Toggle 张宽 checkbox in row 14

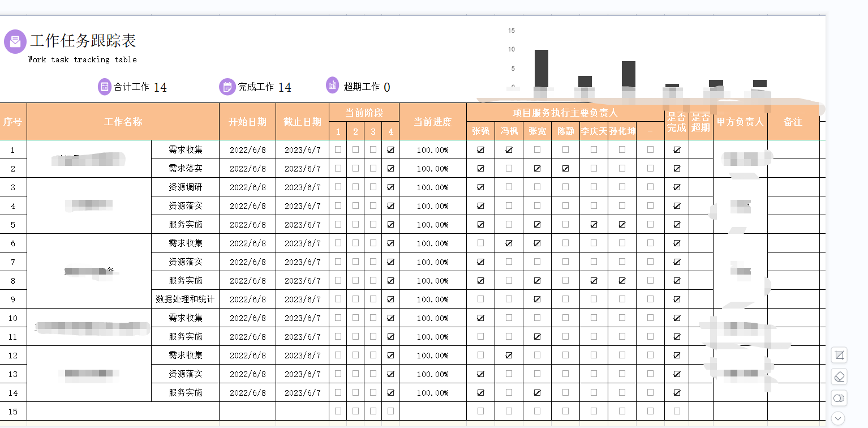tap(537, 393)
